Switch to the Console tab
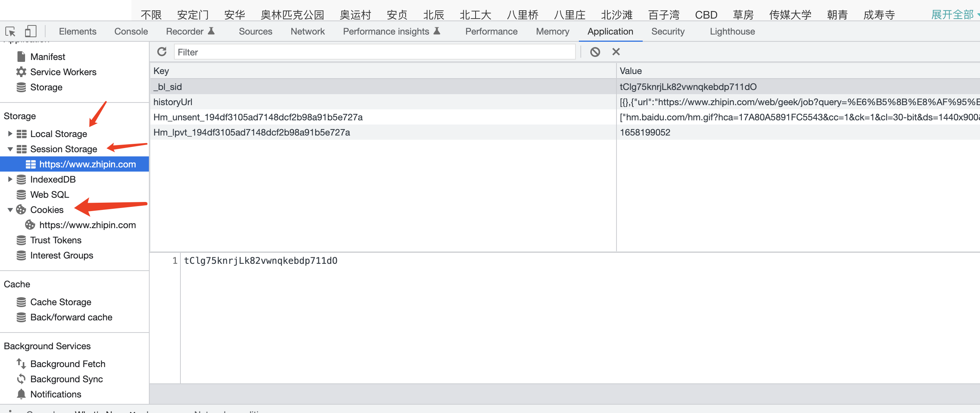980x413 pixels. point(131,31)
